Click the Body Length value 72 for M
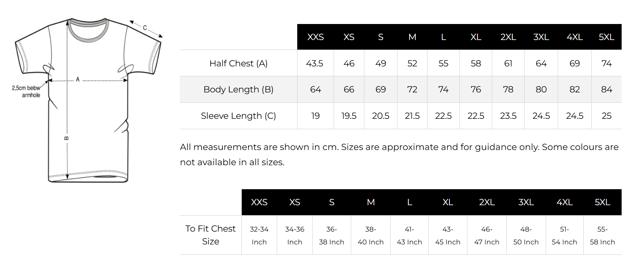Image resolution: width=644 pixels, height=274 pixels. pyautogui.click(x=412, y=89)
